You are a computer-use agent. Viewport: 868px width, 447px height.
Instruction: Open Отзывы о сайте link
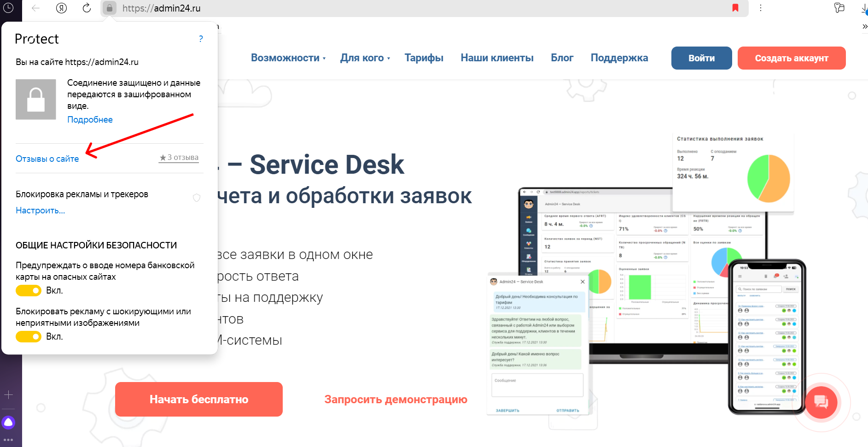tap(47, 159)
